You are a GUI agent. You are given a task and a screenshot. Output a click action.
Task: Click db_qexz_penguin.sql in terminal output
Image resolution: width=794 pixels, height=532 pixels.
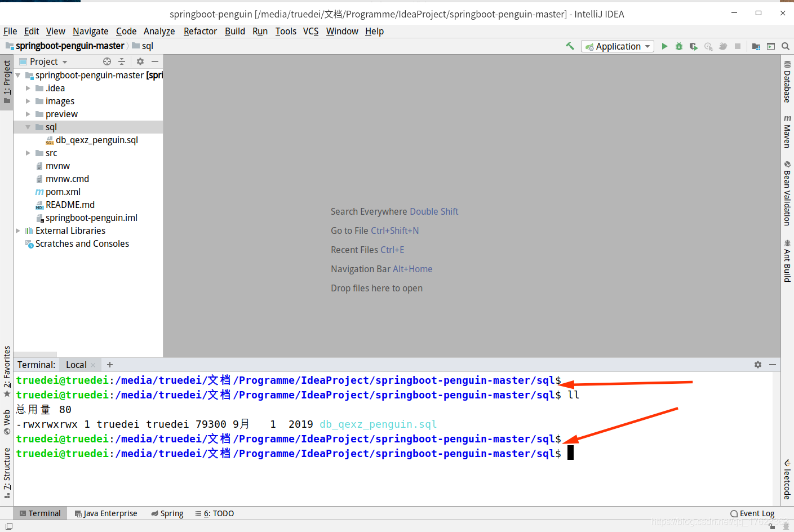point(378,424)
